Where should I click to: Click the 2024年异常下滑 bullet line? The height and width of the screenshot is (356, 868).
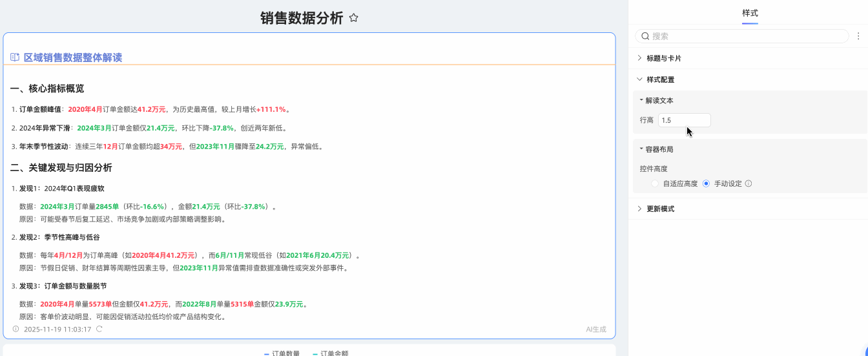click(149, 128)
